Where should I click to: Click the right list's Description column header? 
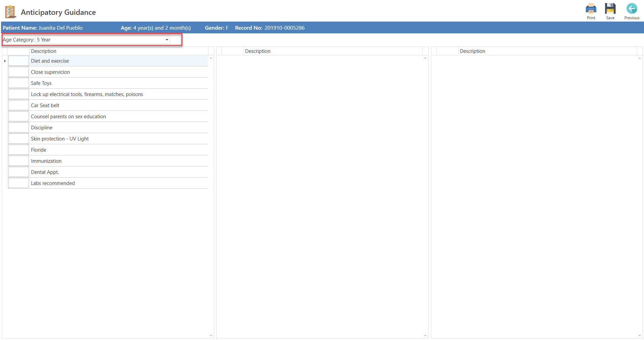pos(548,51)
